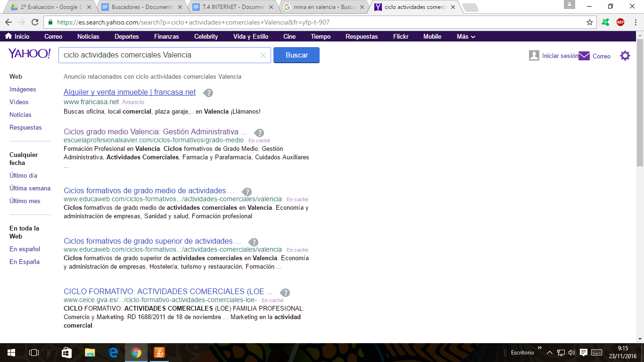Click the Iniciar sesión profile icon
The height and width of the screenshot is (362, 644).
point(534,56)
